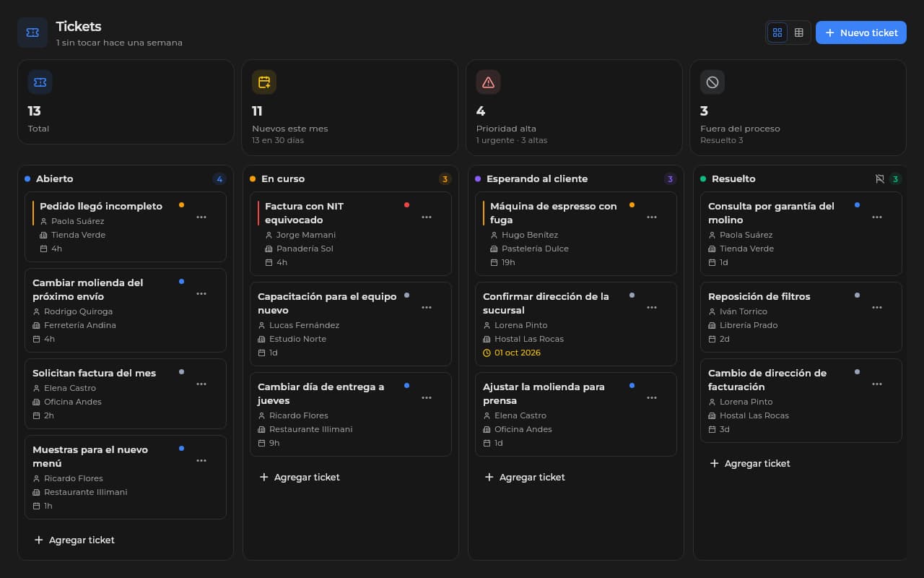This screenshot has width=924, height=578.
Task: Click the count badge 3 in Esperando al cliente header
Action: pos(670,179)
